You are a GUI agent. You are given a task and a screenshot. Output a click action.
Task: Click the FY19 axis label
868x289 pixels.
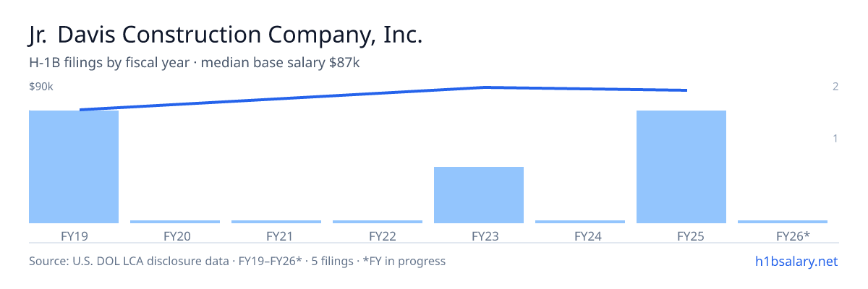(75, 236)
